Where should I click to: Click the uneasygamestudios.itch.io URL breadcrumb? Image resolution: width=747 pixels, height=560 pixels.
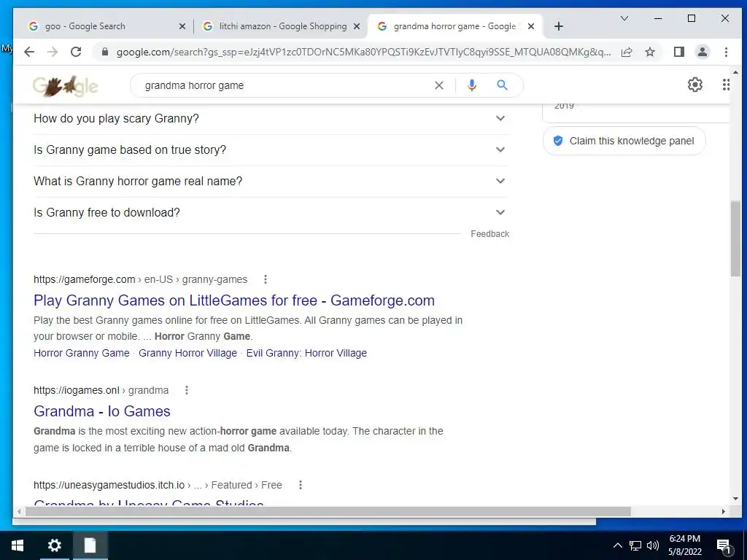158,485
